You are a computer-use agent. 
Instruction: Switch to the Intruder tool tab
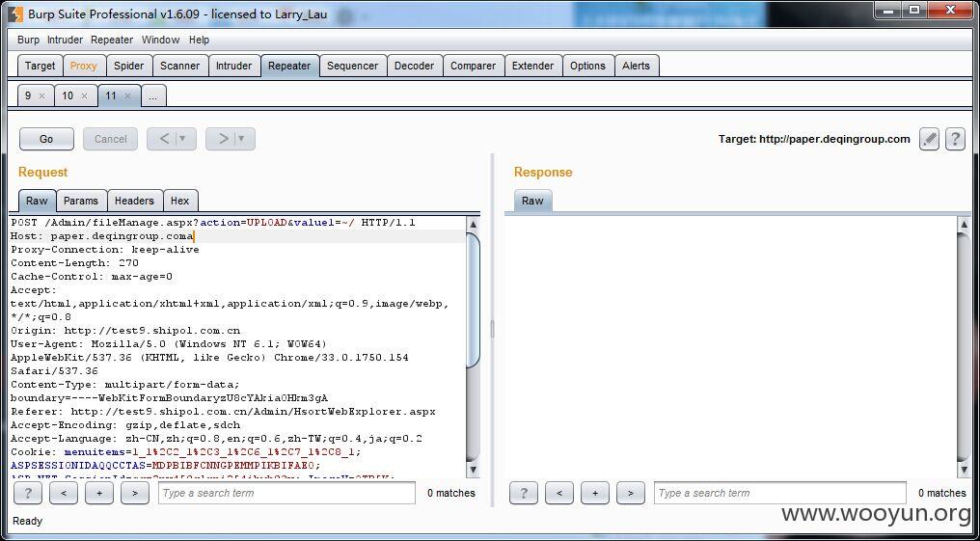coord(233,66)
